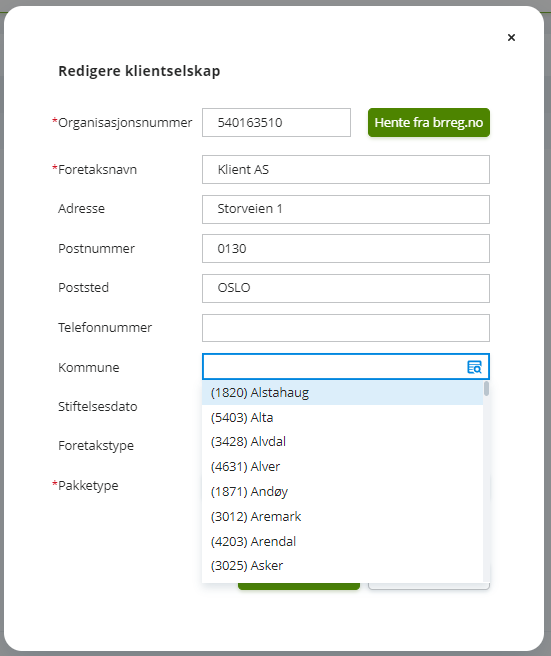Select (3025) Asker in Kommune list

pyautogui.click(x=342, y=566)
